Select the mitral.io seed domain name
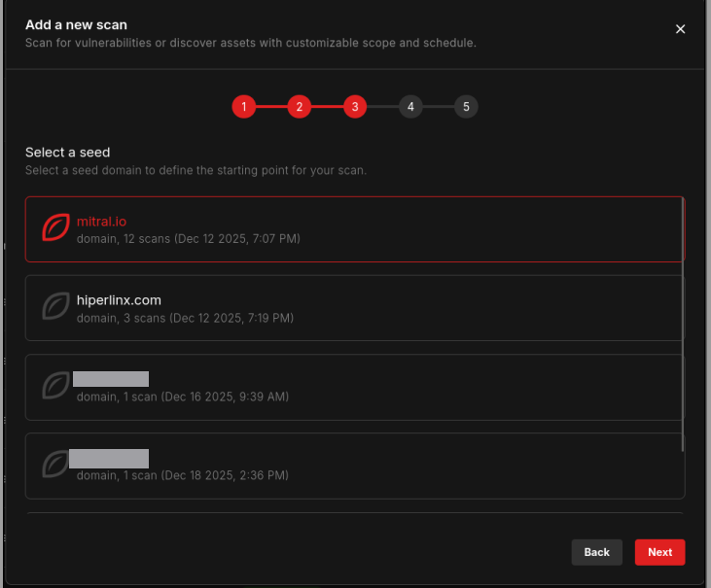Image resolution: width=711 pixels, height=588 pixels. (x=101, y=222)
